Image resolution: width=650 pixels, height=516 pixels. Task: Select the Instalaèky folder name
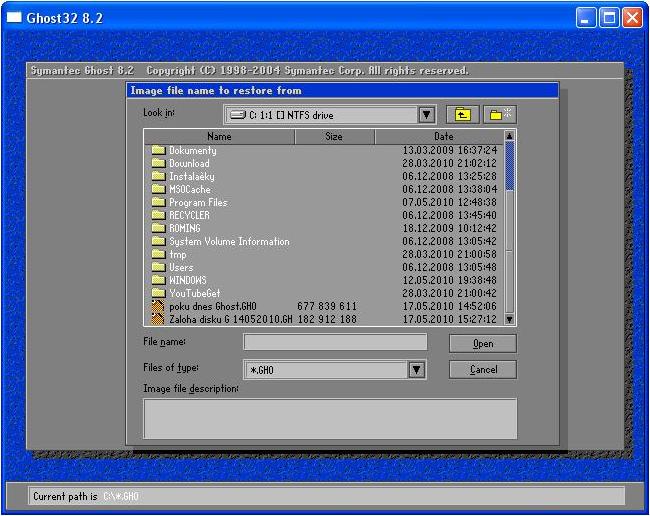pyautogui.click(x=192, y=177)
